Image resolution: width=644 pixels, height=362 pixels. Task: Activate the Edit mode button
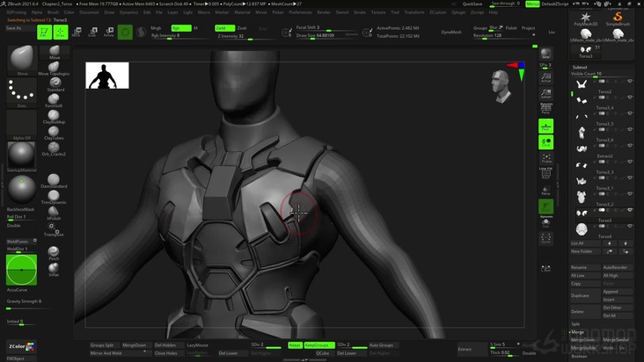44,32
